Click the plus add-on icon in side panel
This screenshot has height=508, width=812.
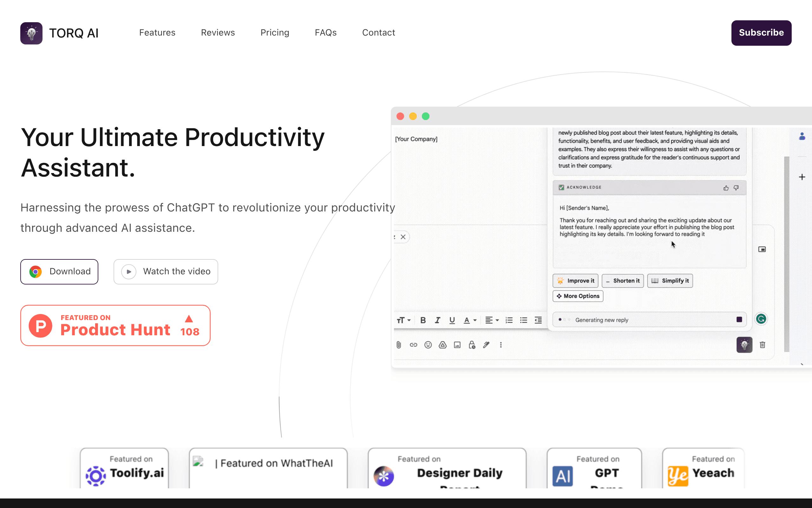(x=802, y=177)
